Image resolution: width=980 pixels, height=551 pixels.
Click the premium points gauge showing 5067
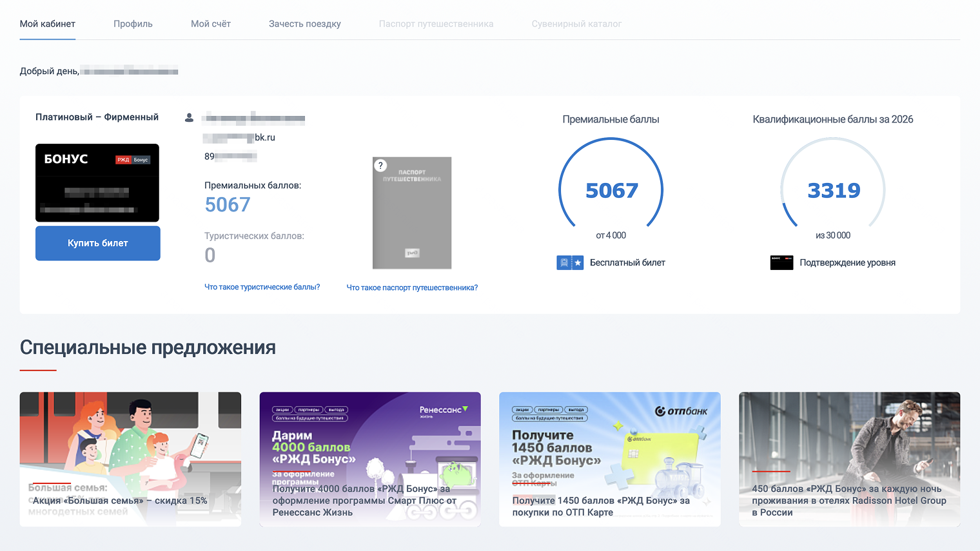pyautogui.click(x=611, y=184)
